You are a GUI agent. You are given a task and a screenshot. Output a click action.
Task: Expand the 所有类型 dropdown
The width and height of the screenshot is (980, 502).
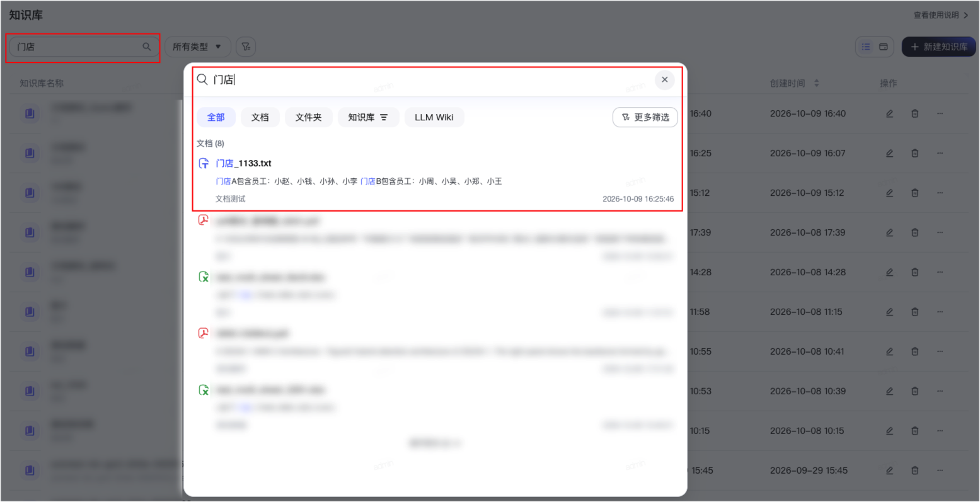pos(197,47)
